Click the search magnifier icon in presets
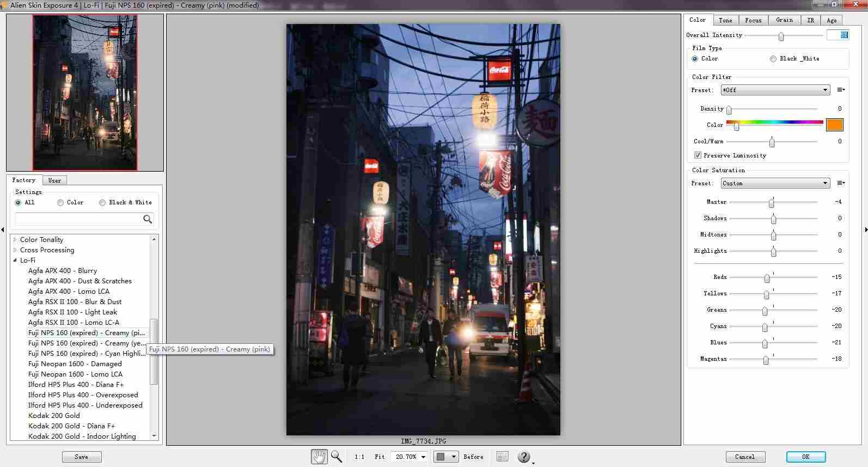This screenshot has height=467, width=868. tap(148, 219)
